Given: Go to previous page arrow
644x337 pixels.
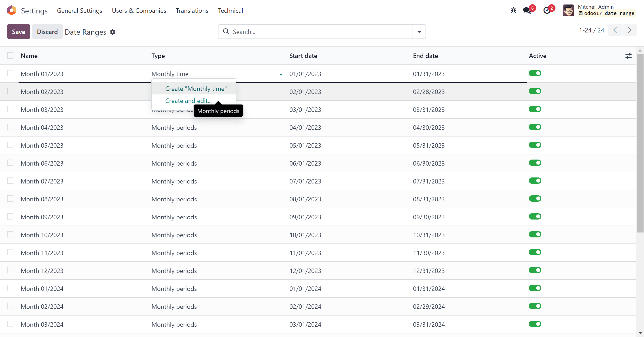Looking at the screenshot, I should [x=615, y=30].
